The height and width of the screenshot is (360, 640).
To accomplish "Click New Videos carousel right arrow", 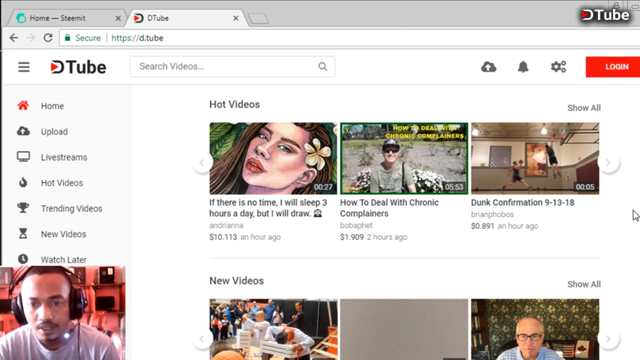I will point(608,339).
